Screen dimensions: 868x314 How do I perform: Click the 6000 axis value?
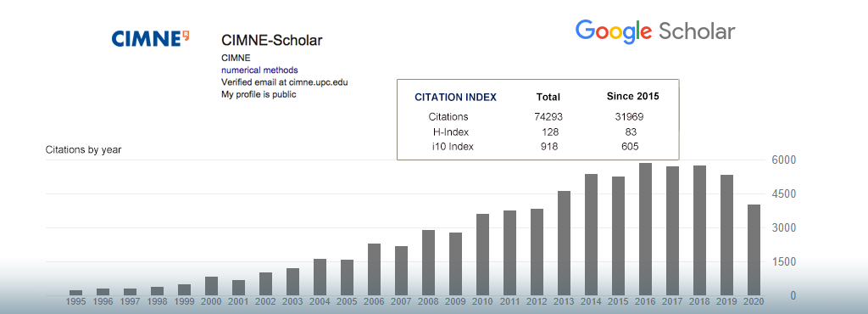click(x=783, y=160)
